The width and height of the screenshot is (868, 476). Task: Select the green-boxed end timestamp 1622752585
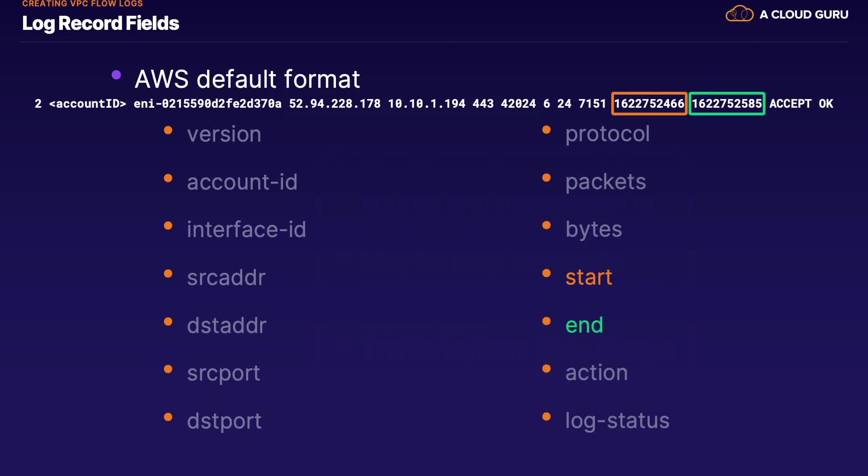[726, 104]
